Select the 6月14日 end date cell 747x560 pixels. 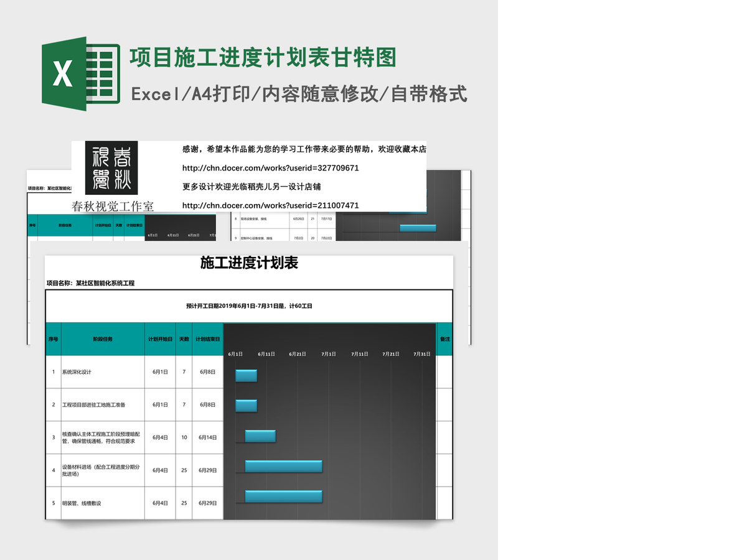tap(207, 437)
